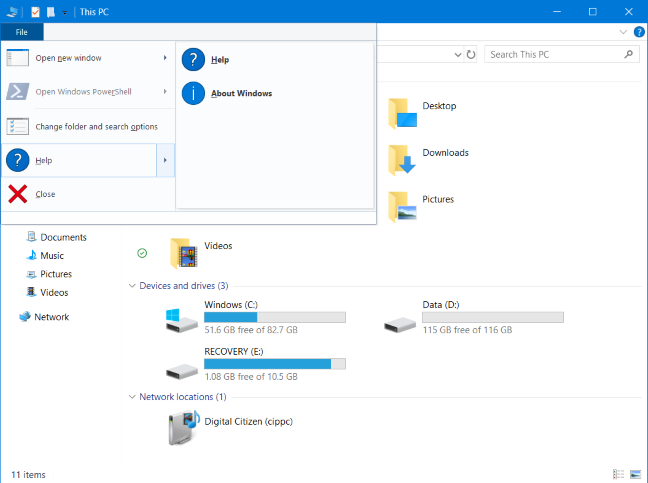Choose Change folder and search options
648x483 pixels.
point(88,126)
